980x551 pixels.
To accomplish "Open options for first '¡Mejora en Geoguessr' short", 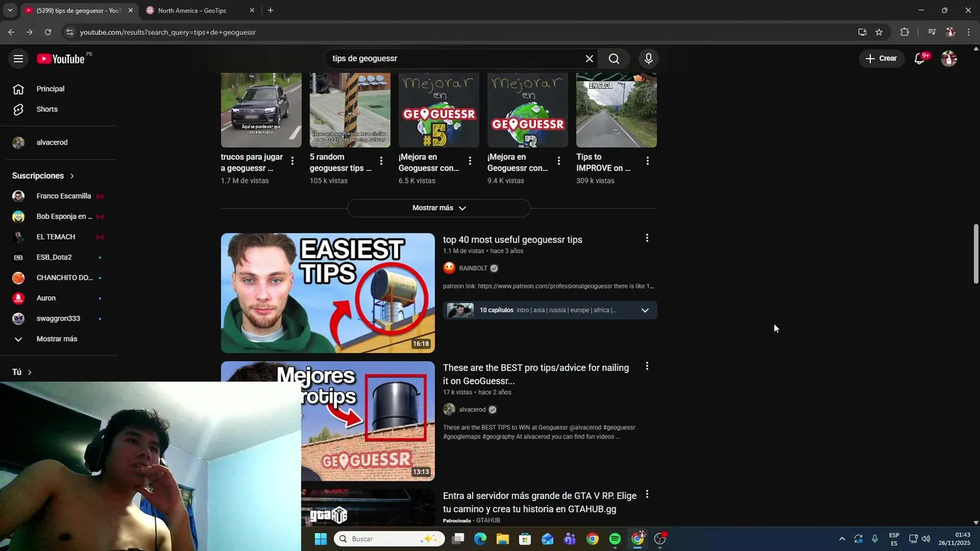I will click(470, 161).
